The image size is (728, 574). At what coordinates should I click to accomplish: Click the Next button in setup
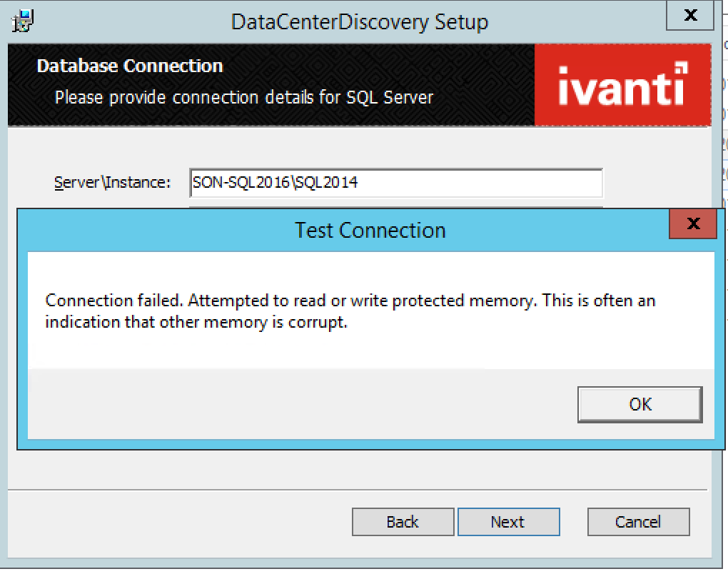(x=508, y=522)
